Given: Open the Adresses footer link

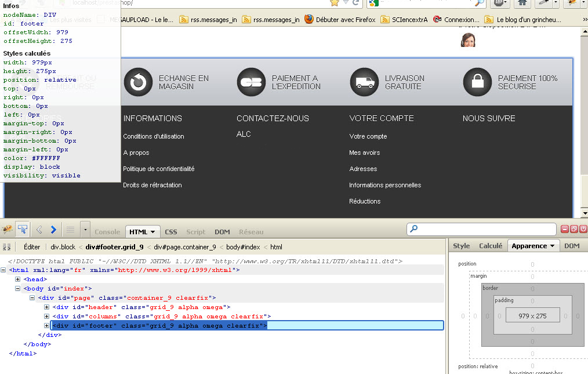Looking at the screenshot, I should pyautogui.click(x=363, y=169).
